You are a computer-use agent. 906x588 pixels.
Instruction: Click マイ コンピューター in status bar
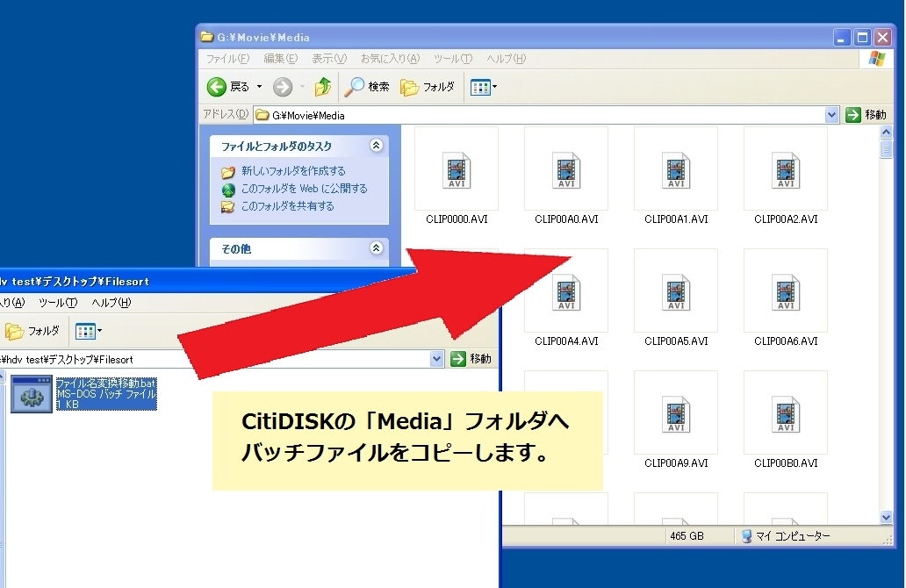pos(786,536)
